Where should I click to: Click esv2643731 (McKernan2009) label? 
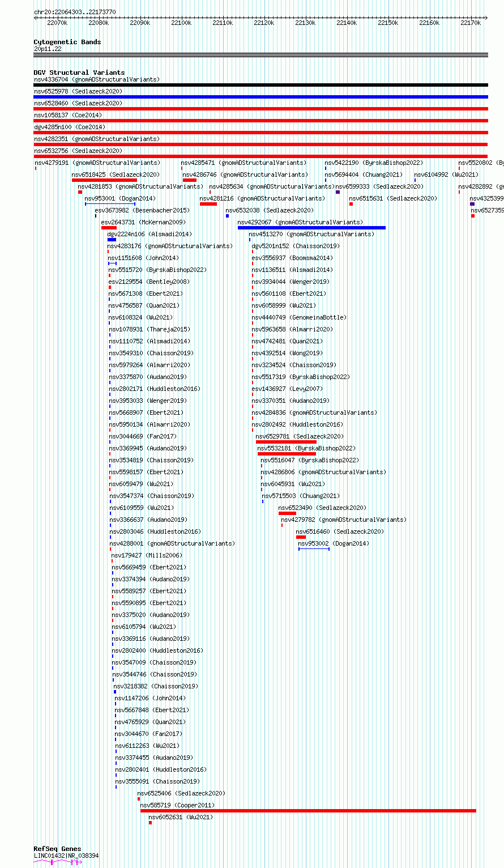point(143,222)
